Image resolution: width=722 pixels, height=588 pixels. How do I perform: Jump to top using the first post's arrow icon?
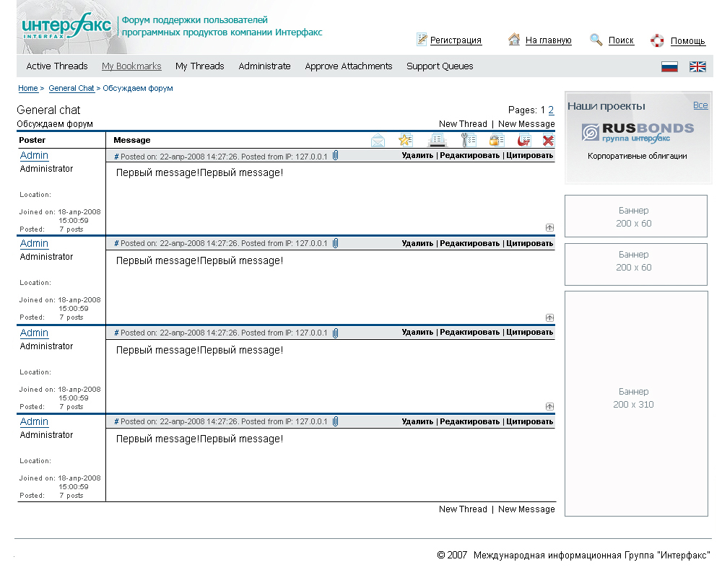tap(549, 227)
